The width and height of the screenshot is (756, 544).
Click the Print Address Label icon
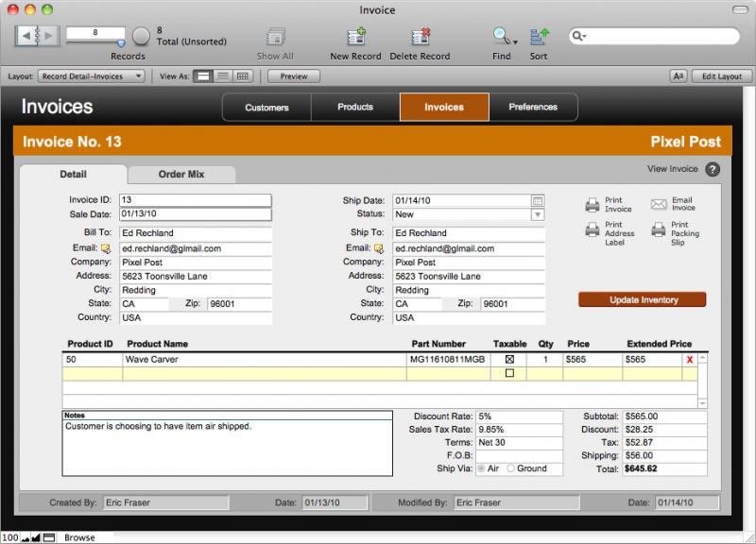(x=593, y=229)
